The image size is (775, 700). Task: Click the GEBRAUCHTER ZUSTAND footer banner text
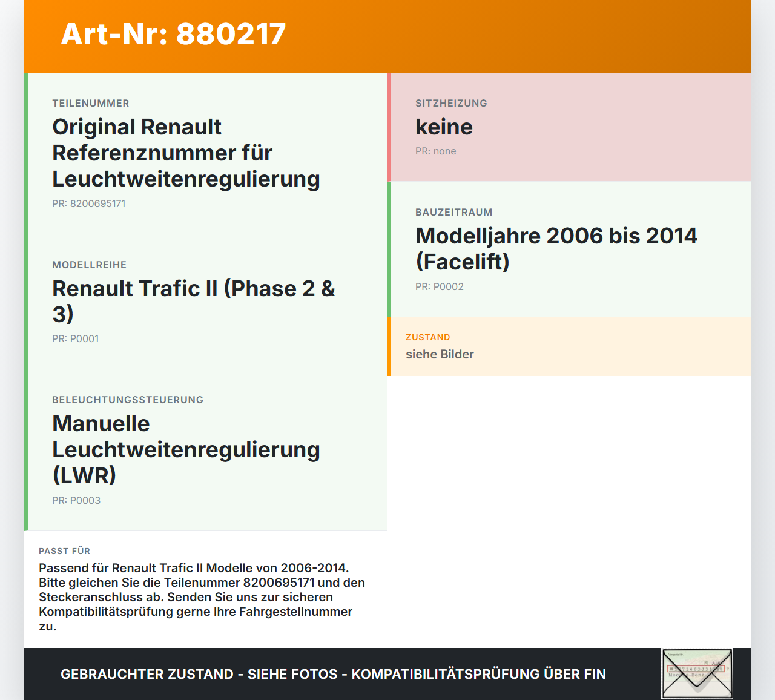(333, 674)
